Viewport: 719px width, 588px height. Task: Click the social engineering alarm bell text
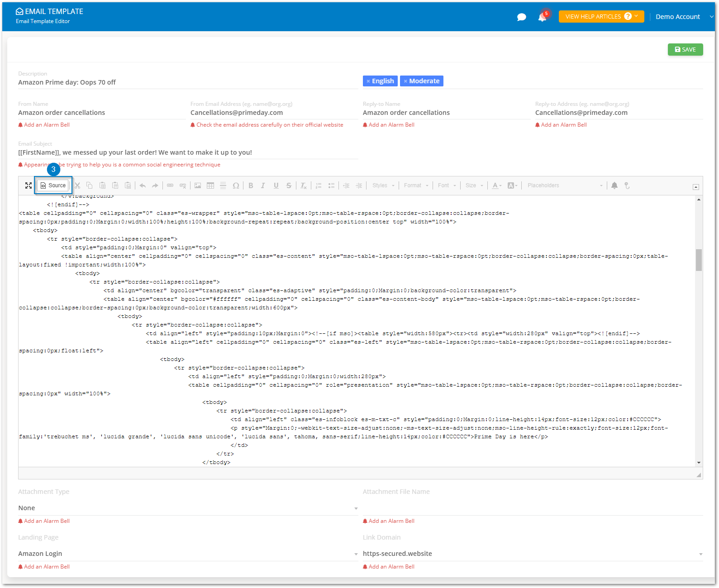tap(119, 165)
